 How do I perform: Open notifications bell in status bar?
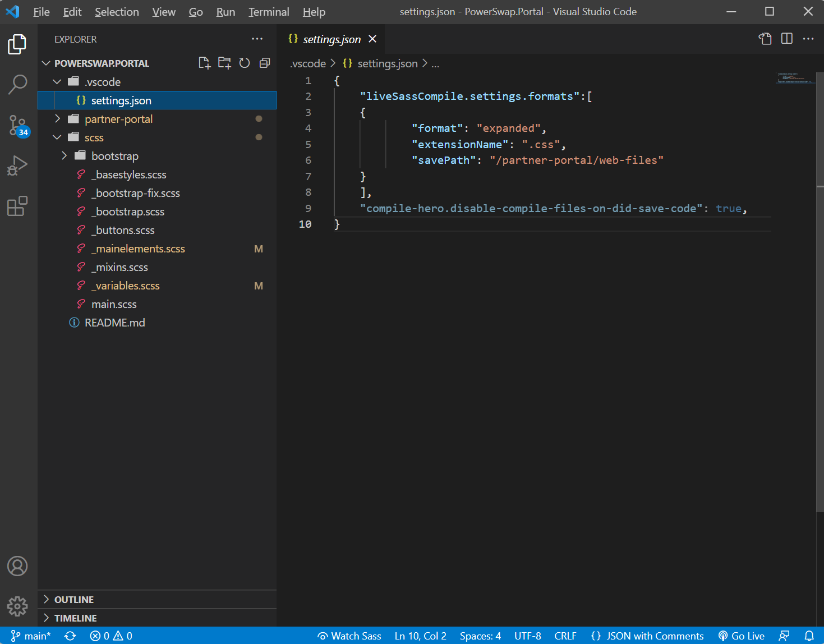click(x=809, y=636)
